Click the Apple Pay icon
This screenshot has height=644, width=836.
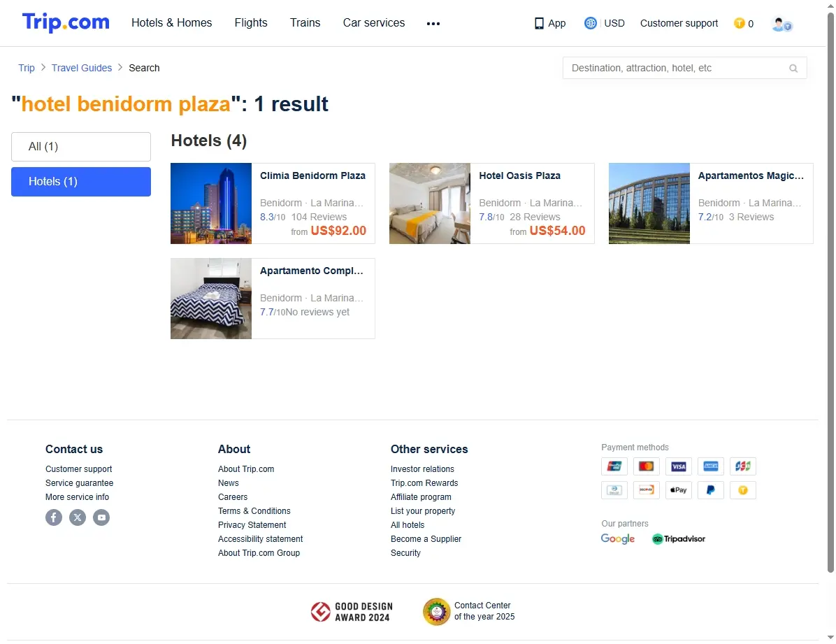pos(678,489)
